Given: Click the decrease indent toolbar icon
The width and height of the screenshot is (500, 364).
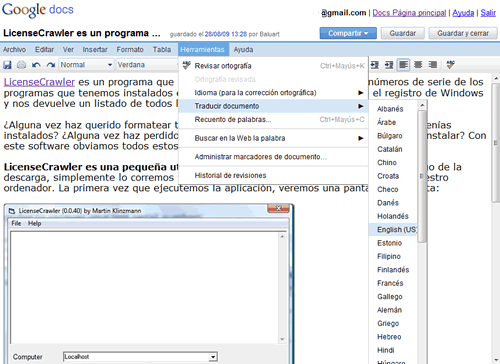Looking at the screenshot, I should point(375,65).
